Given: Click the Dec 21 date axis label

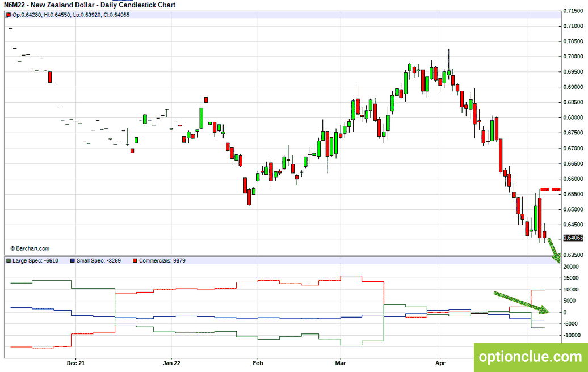Looking at the screenshot, I should tap(75, 363).
